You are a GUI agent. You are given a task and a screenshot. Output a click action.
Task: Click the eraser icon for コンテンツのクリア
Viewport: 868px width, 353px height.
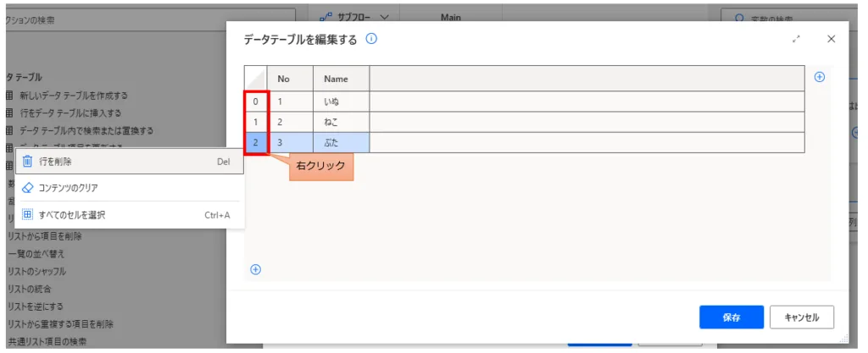27,187
